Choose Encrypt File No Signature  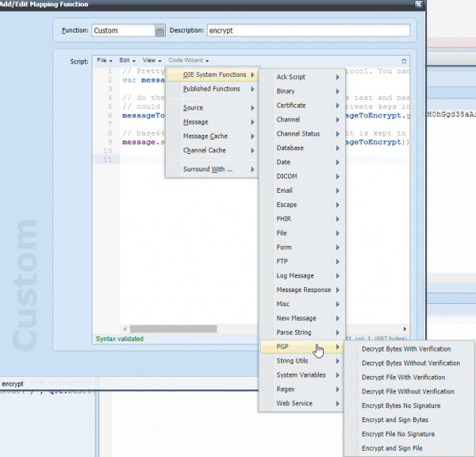(409, 434)
